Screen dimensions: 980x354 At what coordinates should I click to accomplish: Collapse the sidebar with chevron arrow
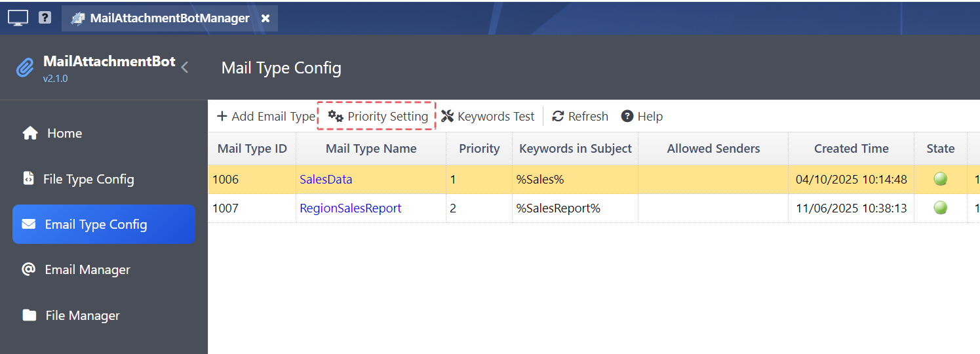(x=185, y=67)
